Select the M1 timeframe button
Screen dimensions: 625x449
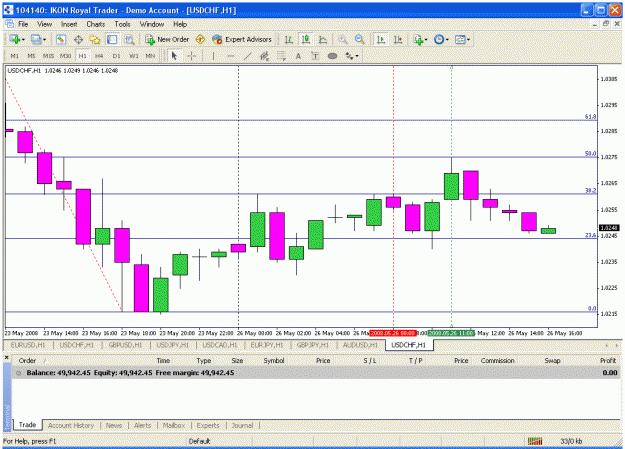(15, 56)
